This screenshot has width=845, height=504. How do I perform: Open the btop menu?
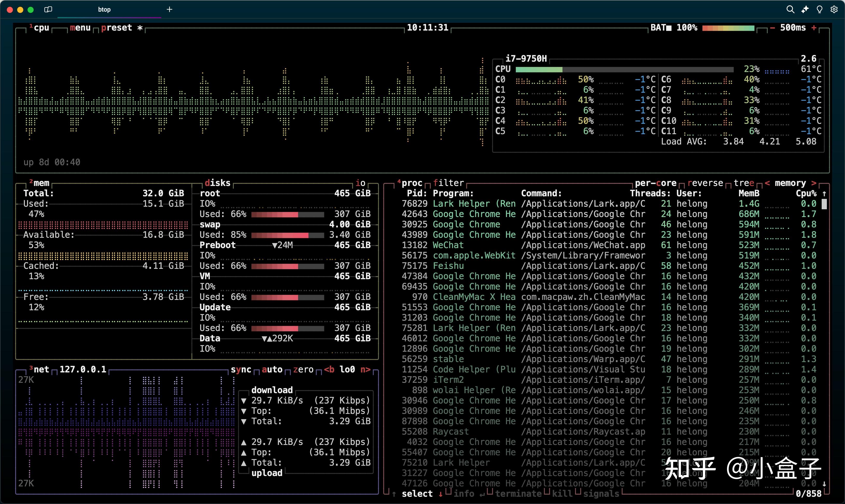click(x=80, y=28)
